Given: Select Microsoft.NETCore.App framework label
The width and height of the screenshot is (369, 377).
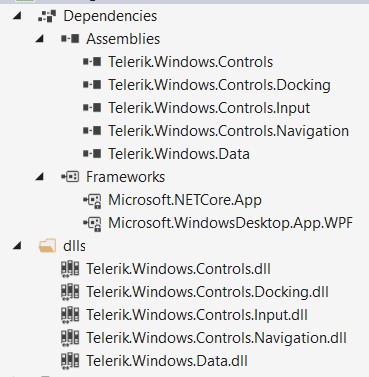Looking at the screenshot, I should point(185,201).
